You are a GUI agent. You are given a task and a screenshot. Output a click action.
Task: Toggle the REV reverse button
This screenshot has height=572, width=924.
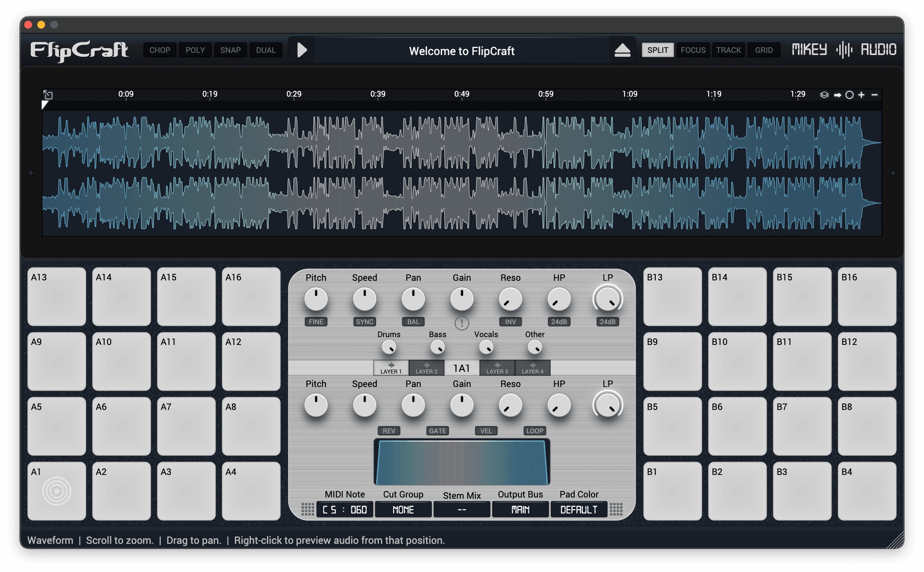389,431
